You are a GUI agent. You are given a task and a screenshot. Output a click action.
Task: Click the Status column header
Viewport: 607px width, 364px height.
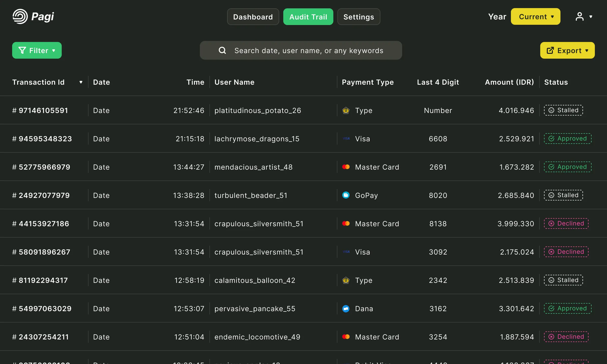(x=556, y=82)
